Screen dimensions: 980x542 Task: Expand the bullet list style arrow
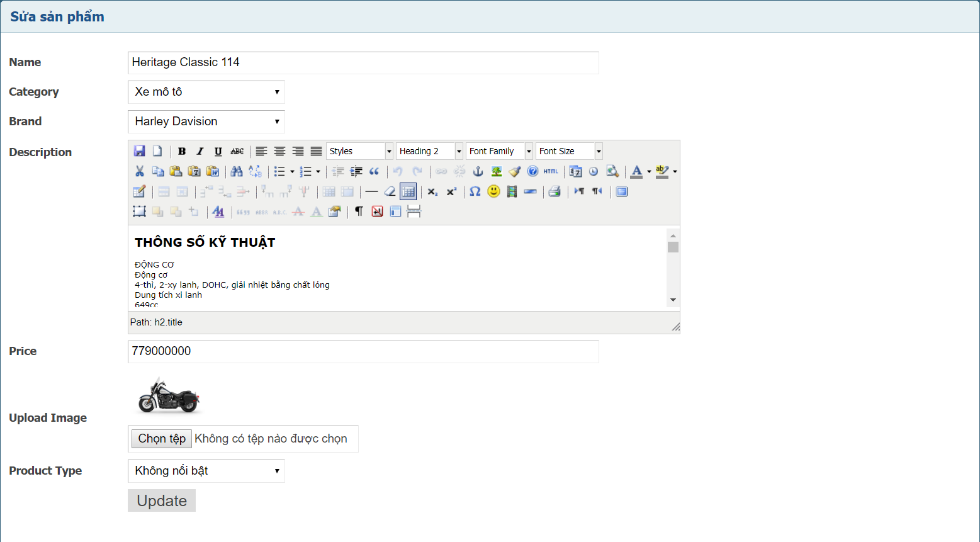click(292, 171)
